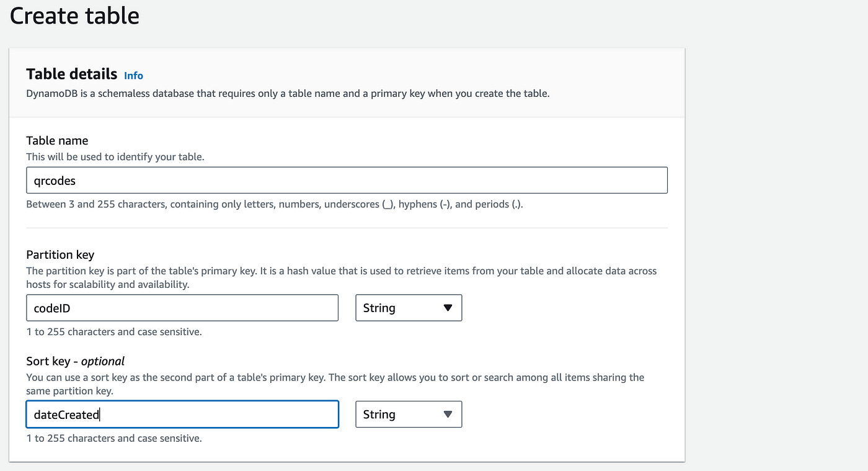Open the Sort key String type dropdown
868x471 pixels.
(x=408, y=415)
